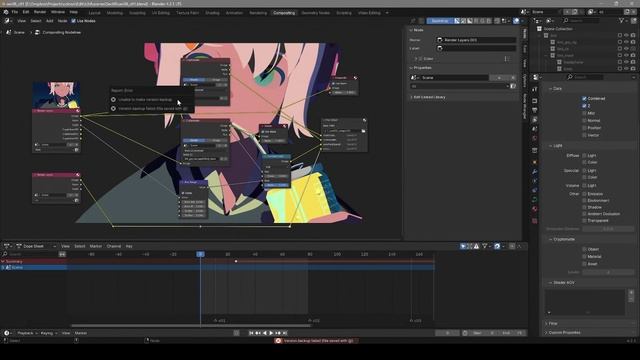Click the outliner filter funnel icon
The image size is (640, 360).
point(622,20)
